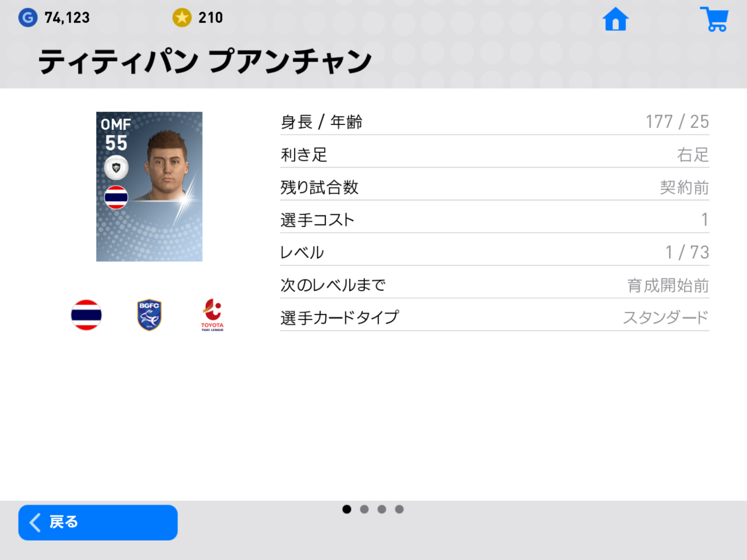Tap the レベル 1 / 73 row
This screenshot has height=560, width=747.
point(495,252)
